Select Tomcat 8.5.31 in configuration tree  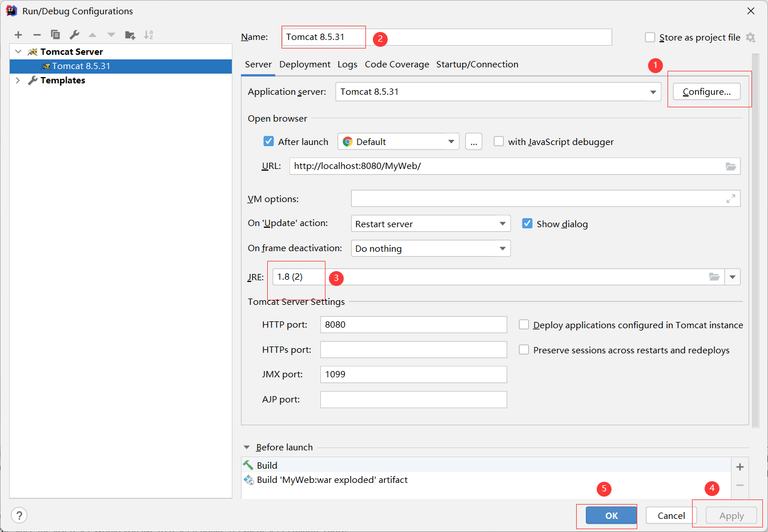pyautogui.click(x=120, y=66)
